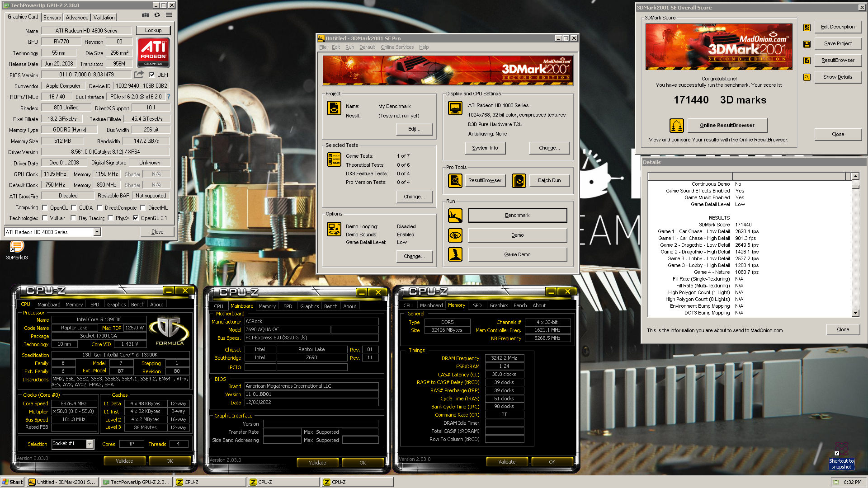Click the Change button under Display and CPU Settings
The width and height of the screenshot is (868, 488).
coord(549,148)
